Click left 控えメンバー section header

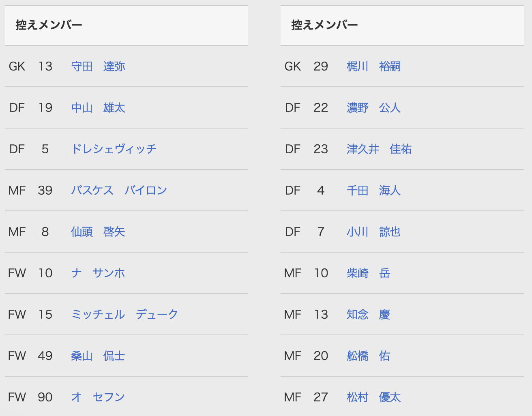(x=49, y=25)
